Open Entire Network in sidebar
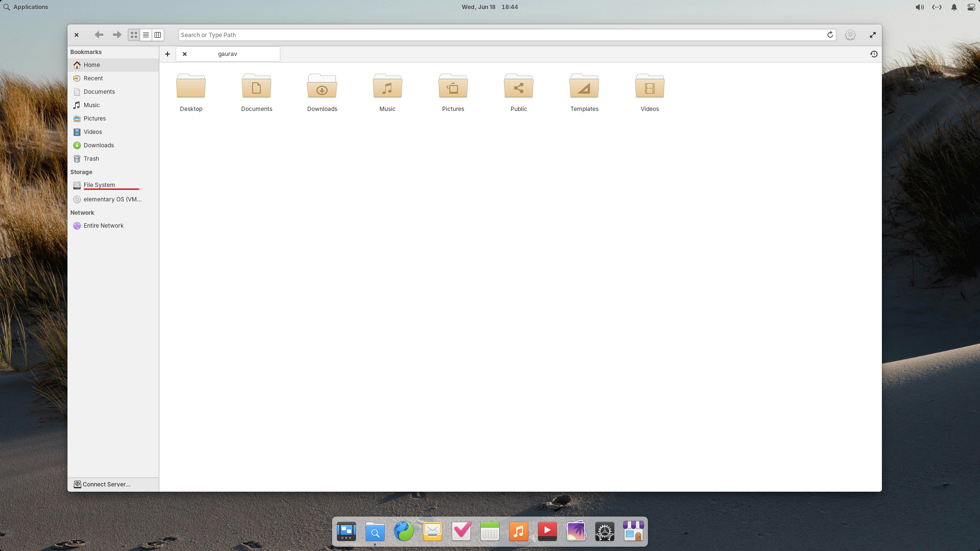The height and width of the screenshot is (551, 980). (113, 226)
